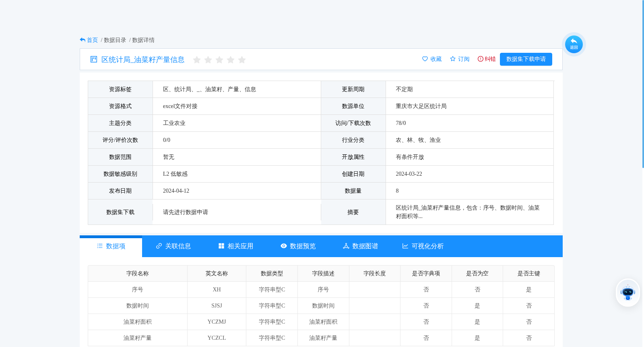Click the heart icon to favorite (收藏)
This screenshot has height=347, width=644.
pyautogui.click(x=425, y=59)
